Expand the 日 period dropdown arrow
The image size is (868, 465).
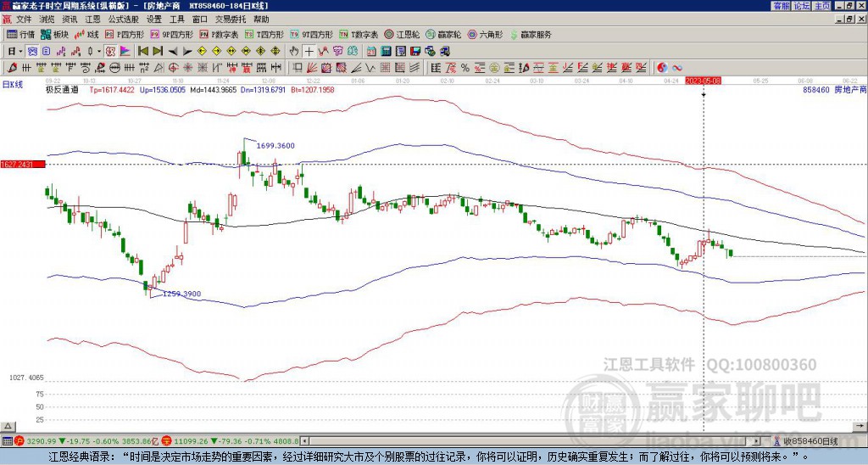[20, 52]
